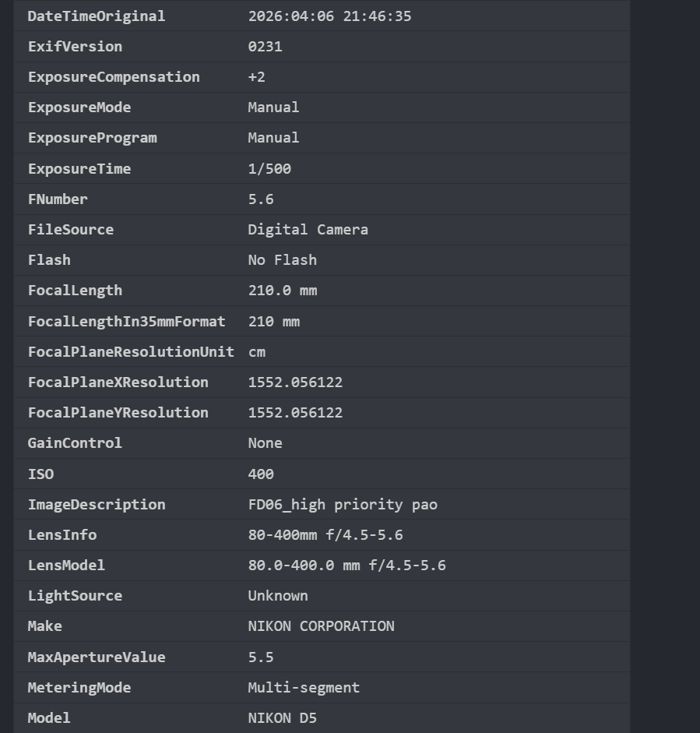Select the LightSource label

[x=75, y=596]
